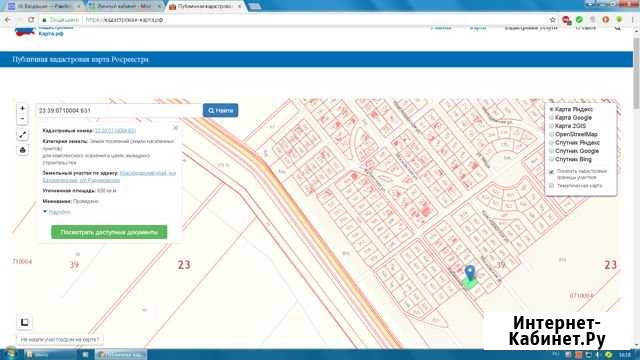640x360 pixels.
Task: Bookmark page with star icon
Action: 553,20
